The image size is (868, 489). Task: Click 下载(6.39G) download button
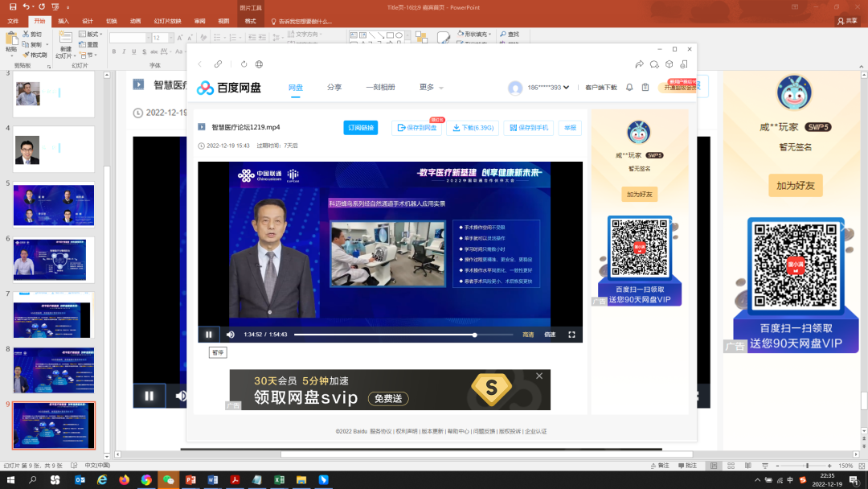point(473,128)
